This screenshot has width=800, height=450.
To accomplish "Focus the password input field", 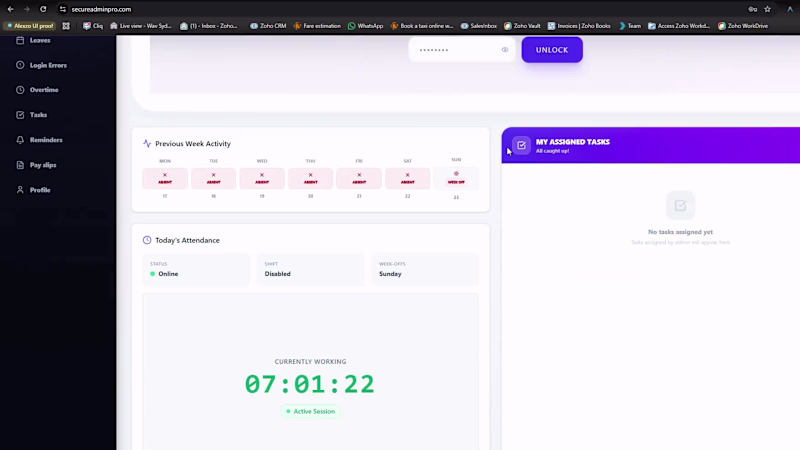I will click(x=462, y=50).
